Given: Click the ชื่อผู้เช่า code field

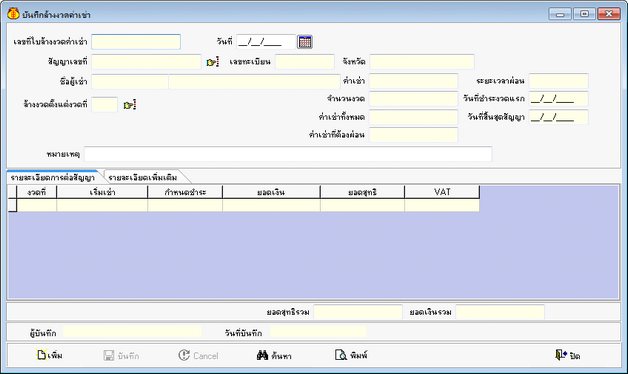Looking at the screenshot, I should [x=130, y=82].
